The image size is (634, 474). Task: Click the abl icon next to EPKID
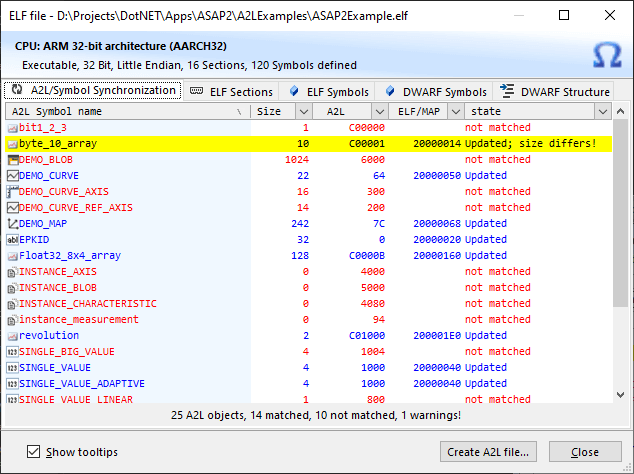(x=12, y=240)
